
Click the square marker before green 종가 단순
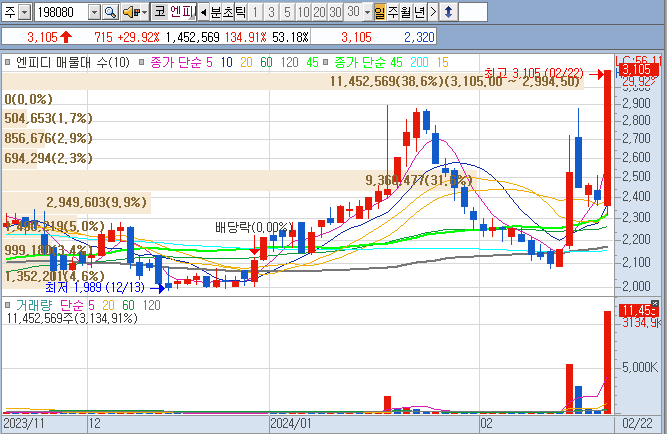[x=325, y=63]
